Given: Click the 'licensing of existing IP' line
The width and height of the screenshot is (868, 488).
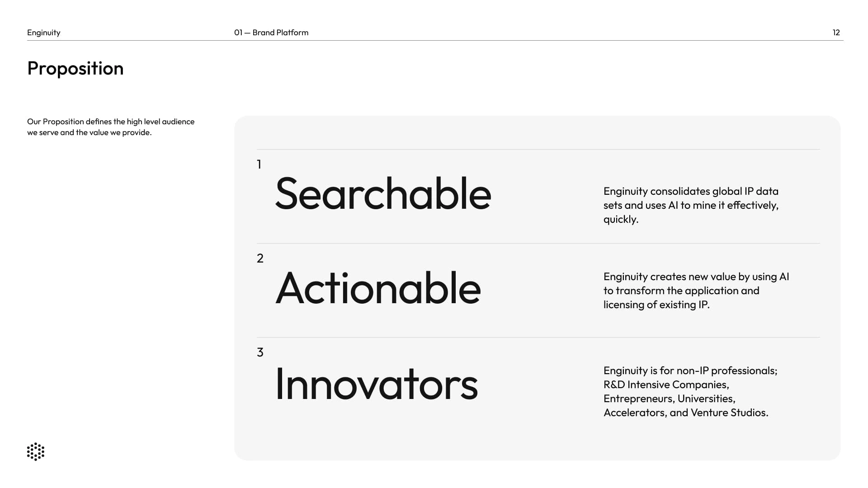Looking at the screenshot, I should coord(656,305).
